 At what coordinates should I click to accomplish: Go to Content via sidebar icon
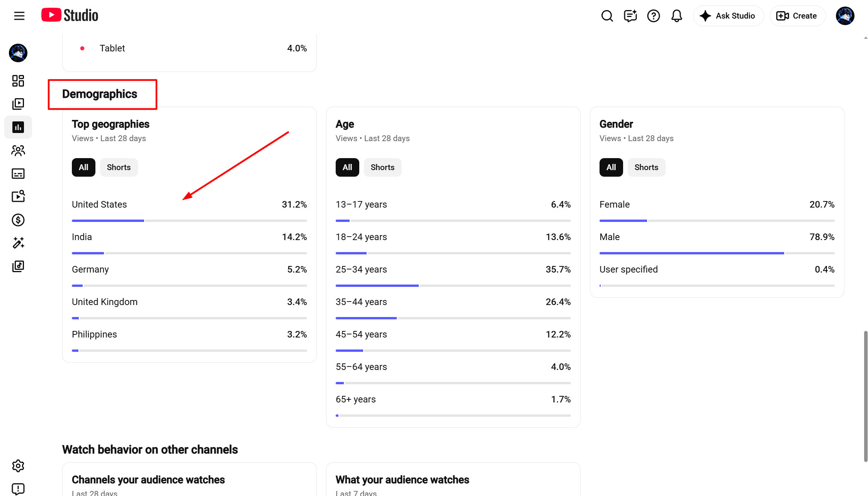pos(18,104)
